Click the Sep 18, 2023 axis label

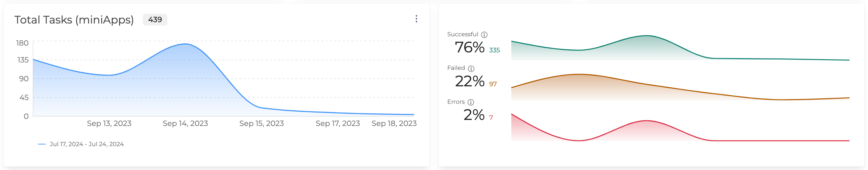(394, 124)
